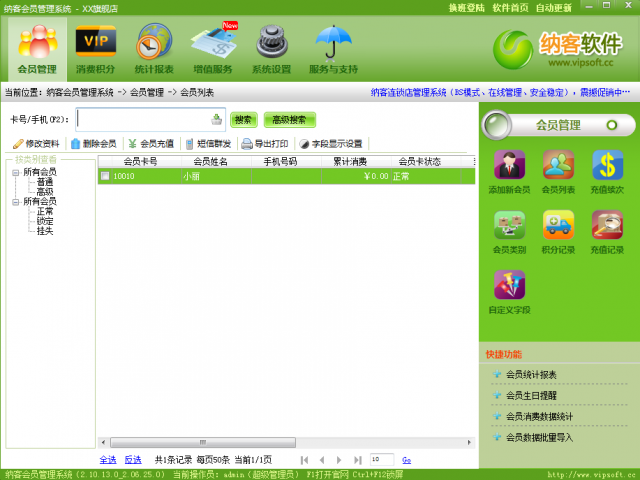Click the 修改资料 toolbar button
Screen dimensions: 640x480
36,144
